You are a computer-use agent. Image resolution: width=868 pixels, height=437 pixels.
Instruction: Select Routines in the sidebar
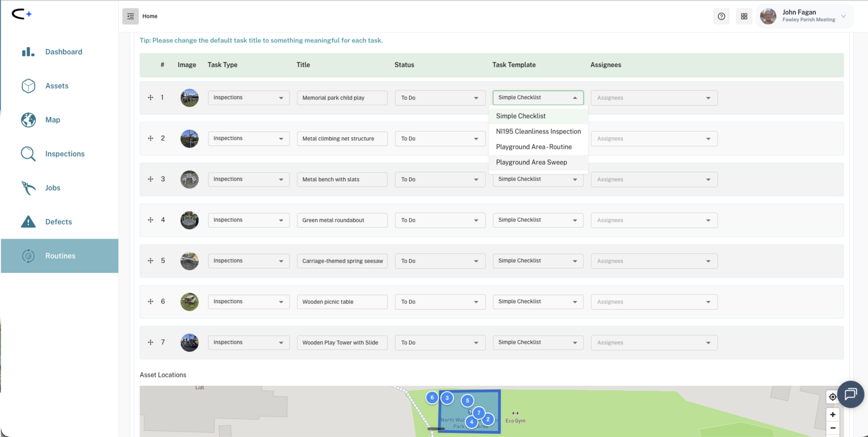pos(60,256)
